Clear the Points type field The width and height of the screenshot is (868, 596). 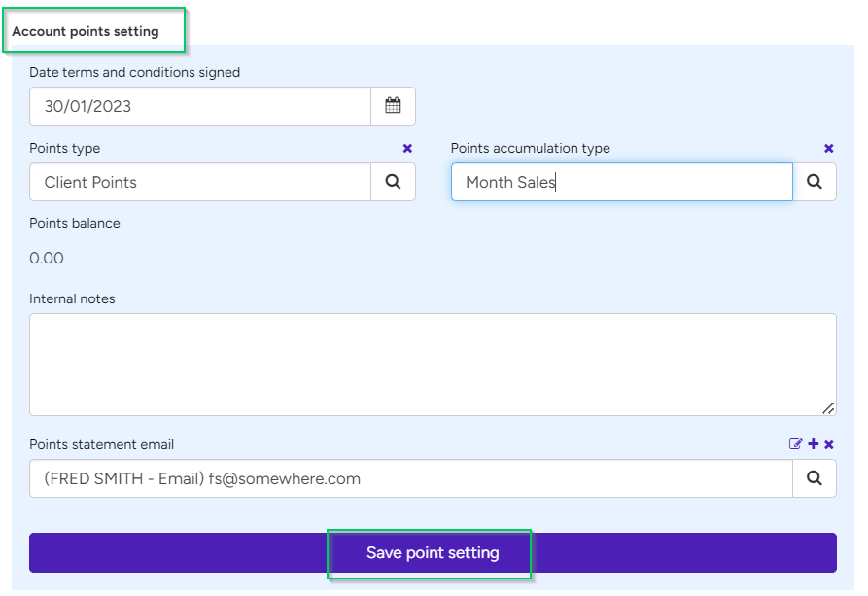pos(407,148)
